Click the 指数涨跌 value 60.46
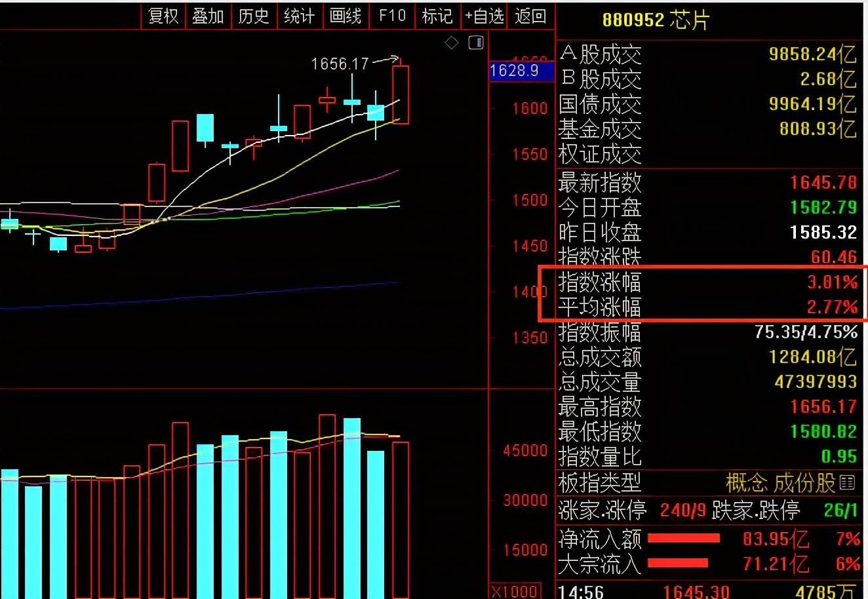The height and width of the screenshot is (599, 868). click(x=834, y=256)
